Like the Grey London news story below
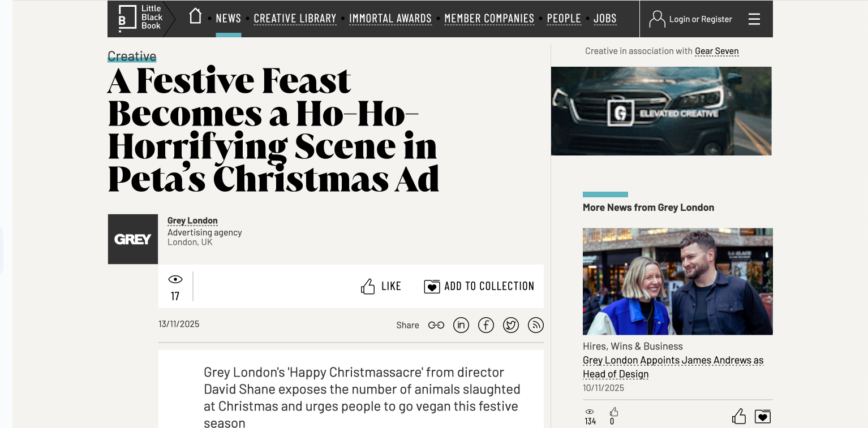The width and height of the screenshot is (868, 428). pyautogui.click(x=738, y=416)
